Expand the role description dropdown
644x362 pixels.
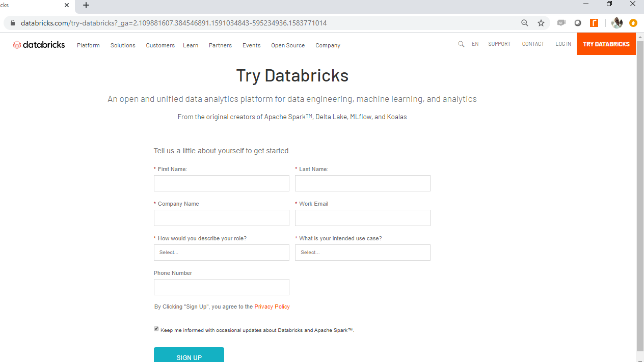point(222,253)
